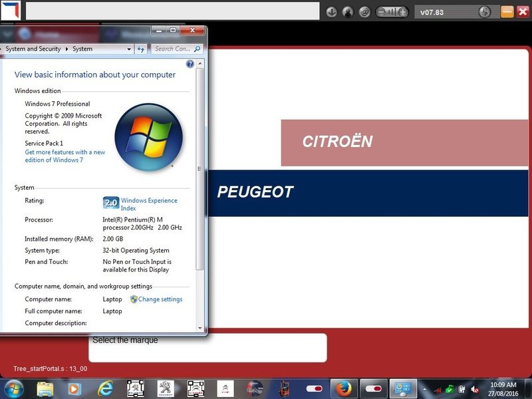The width and height of the screenshot is (532, 399).
Task: Show hidden system tray icons
Action: pyautogui.click(x=424, y=389)
